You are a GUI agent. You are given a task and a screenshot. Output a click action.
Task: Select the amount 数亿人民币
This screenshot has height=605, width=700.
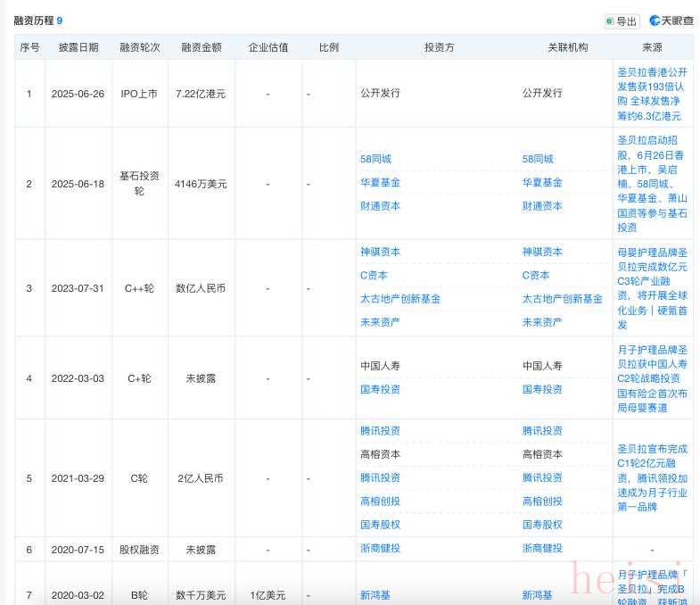(x=201, y=288)
